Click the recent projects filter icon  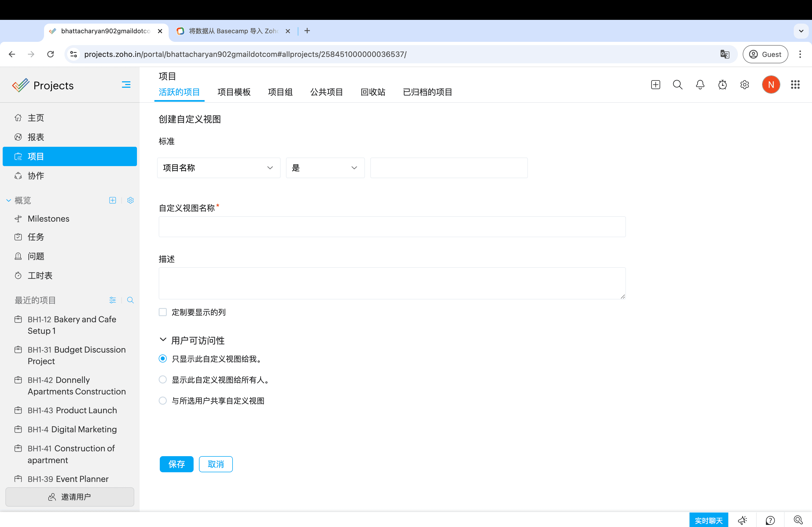click(112, 300)
